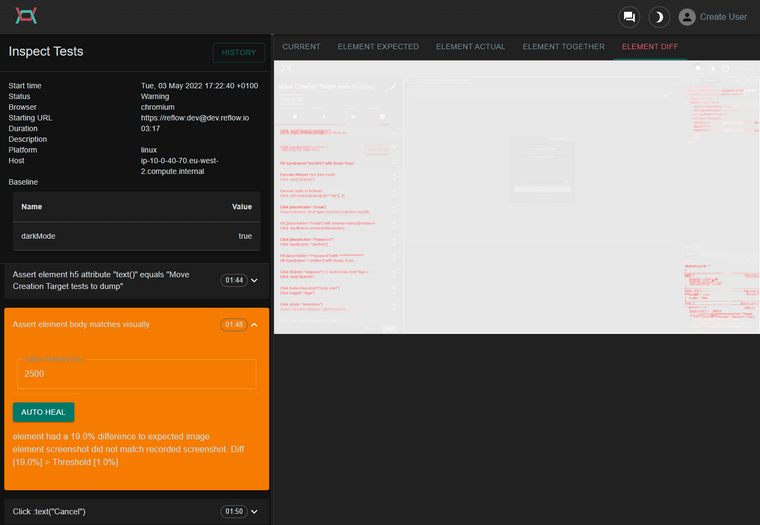
Task: Click the 01:44 timestamp badge
Action: click(x=234, y=281)
